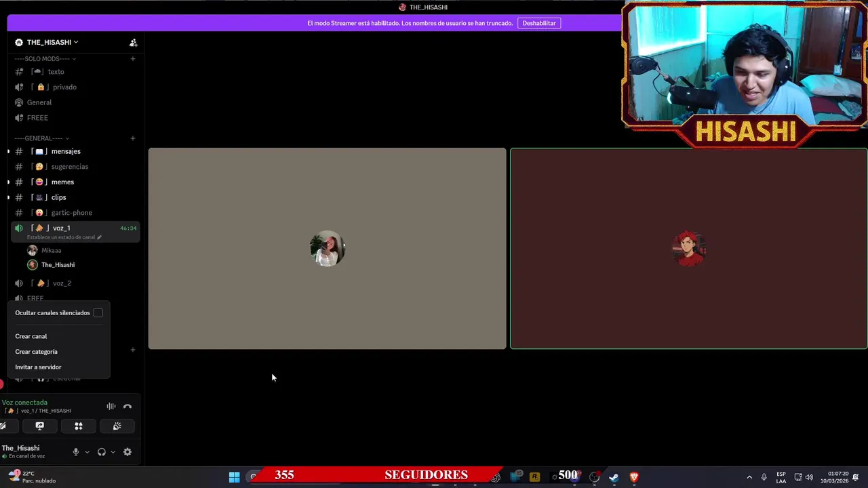The image size is (868, 488).
Task: Open the privado voice channel
Action: point(75,87)
